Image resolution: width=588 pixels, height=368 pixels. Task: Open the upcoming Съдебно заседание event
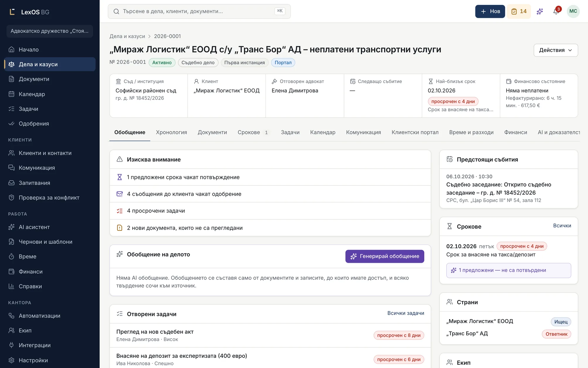click(508, 188)
